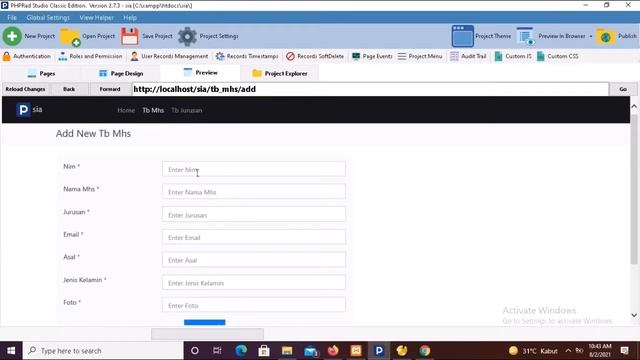
Task: Click scrollbar up arrow in preview
Action: point(634,107)
